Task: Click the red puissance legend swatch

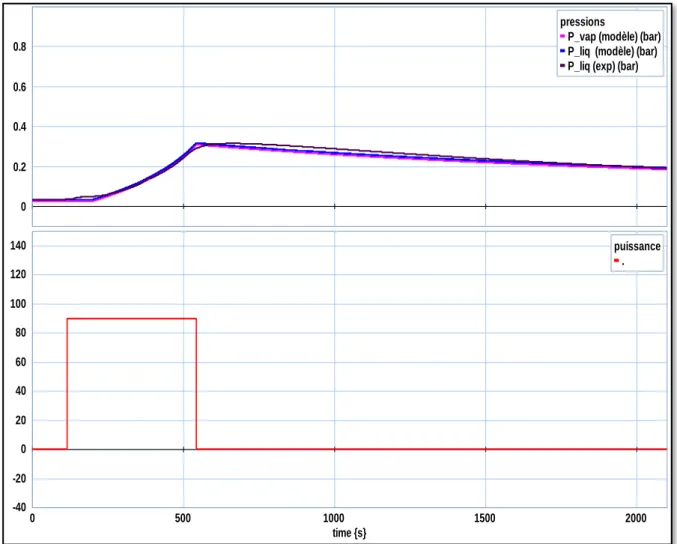Action: click(617, 260)
